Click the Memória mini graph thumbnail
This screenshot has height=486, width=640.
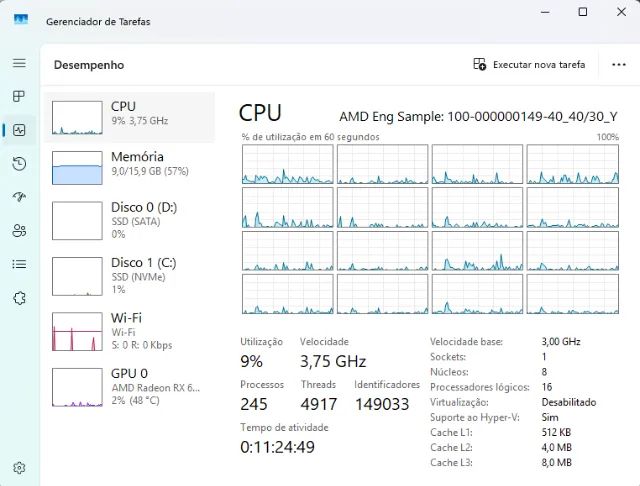pos(77,168)
